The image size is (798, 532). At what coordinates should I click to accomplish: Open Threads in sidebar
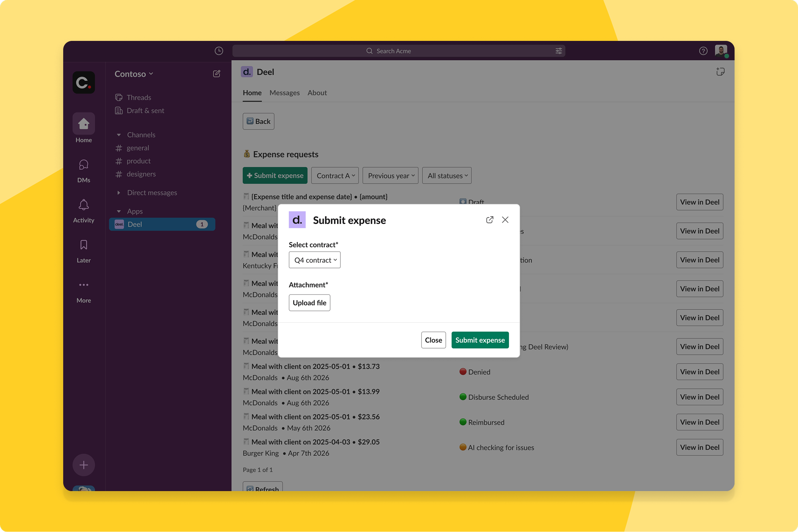click(133, 97)
